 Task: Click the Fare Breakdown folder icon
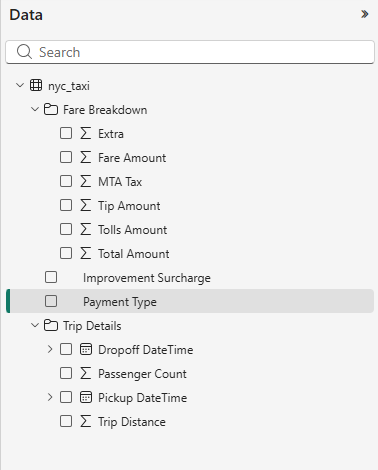(x=51, y=109)
